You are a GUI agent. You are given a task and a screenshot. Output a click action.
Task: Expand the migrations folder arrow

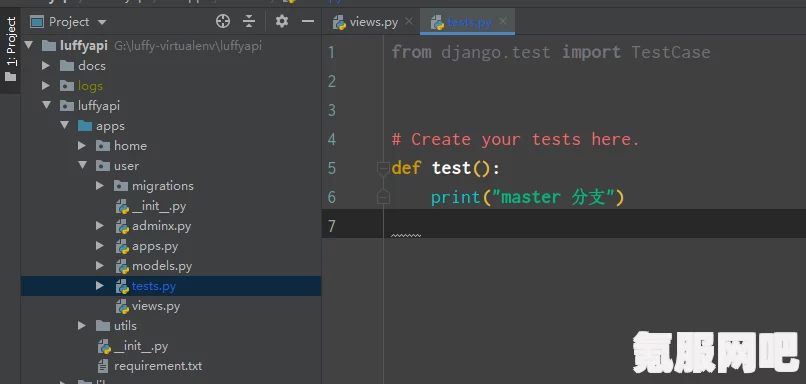(100, 186)
